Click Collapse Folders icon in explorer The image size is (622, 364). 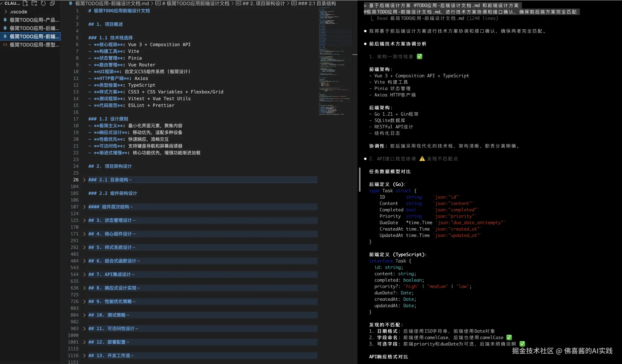pos(52,3)
